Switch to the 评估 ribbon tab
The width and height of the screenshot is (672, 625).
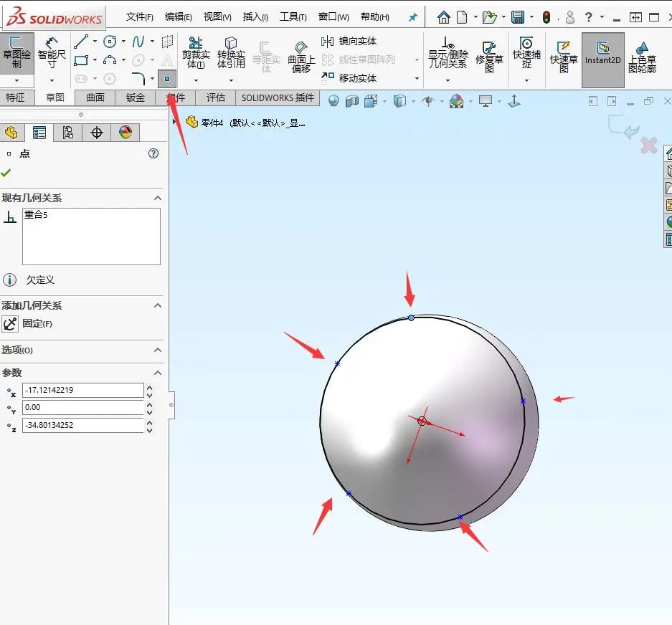click(217, 97)
